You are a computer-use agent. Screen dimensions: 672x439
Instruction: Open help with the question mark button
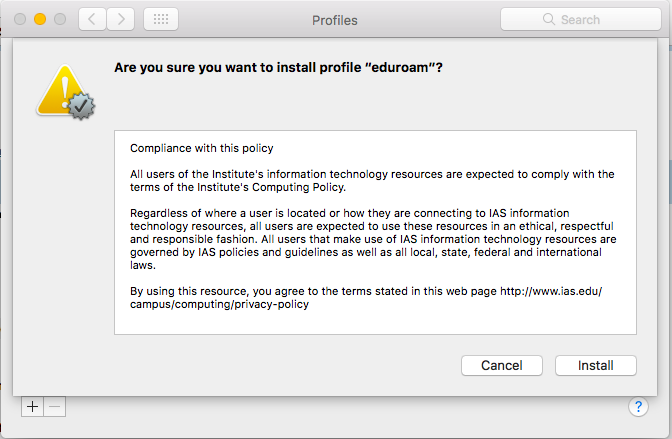point(640,406)
